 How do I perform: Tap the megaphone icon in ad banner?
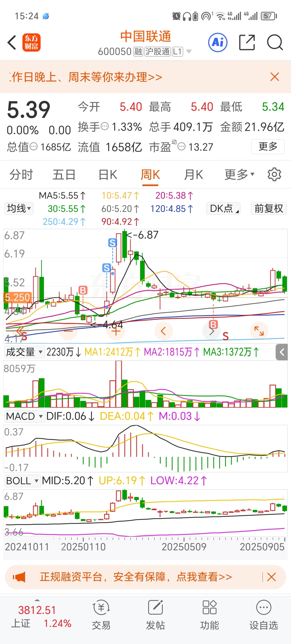(19, 577)
